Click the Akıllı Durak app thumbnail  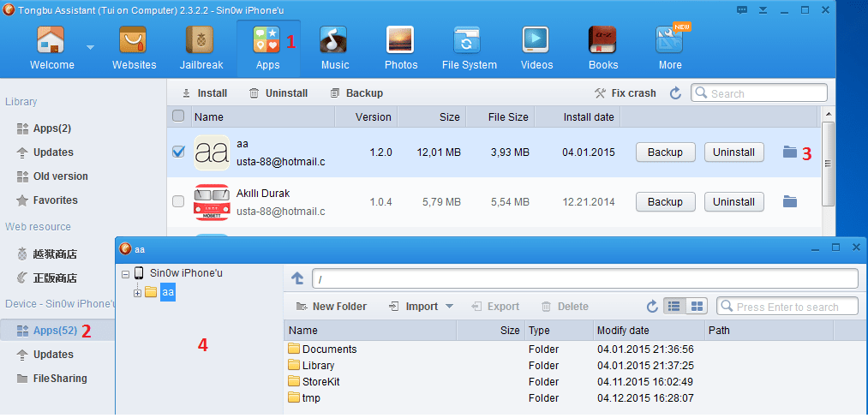tap(212, 202)
